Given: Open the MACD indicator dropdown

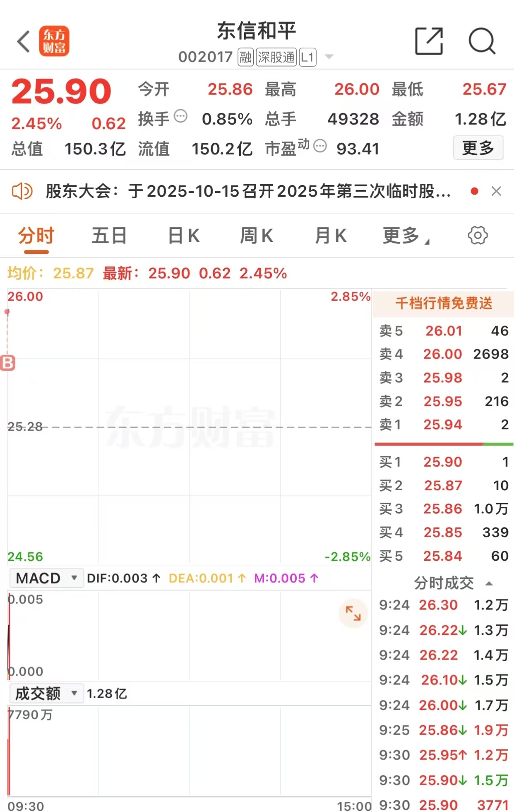Looking at the screenshot, I should pyautogui.click(x=46, y=578).
